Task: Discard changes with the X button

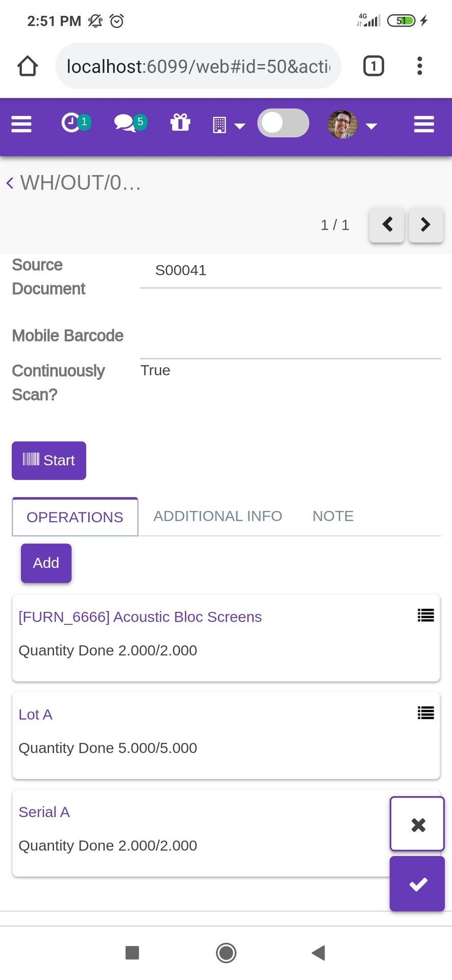Action: click(417, 824)
